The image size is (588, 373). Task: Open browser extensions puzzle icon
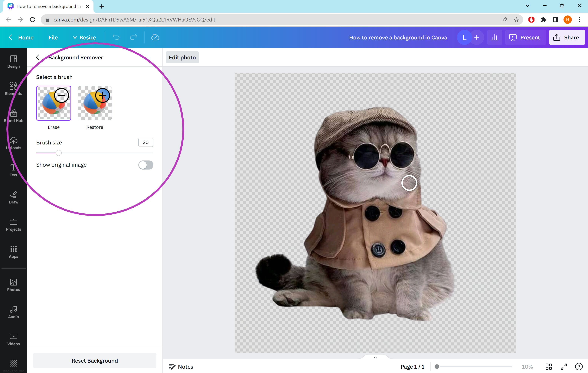(x=543, y=20)
